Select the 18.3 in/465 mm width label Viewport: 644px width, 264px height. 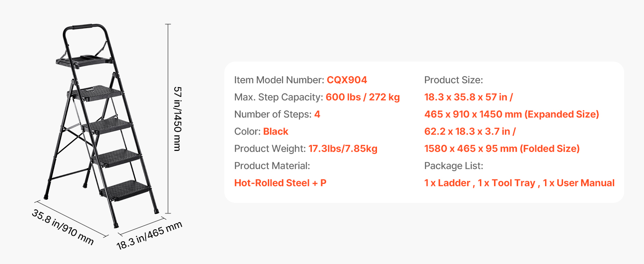(x=149, y=236)
